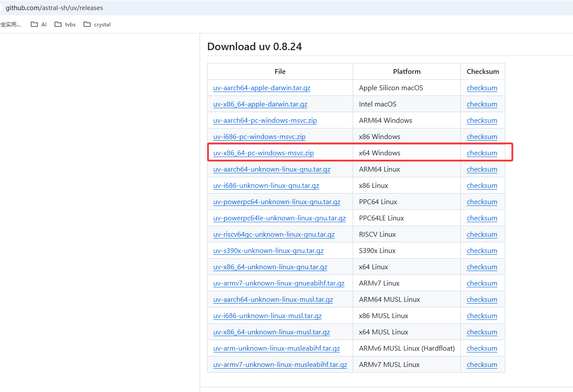
Task: Open checksum for PPC64LE Linux
Action: pos(482,218)
